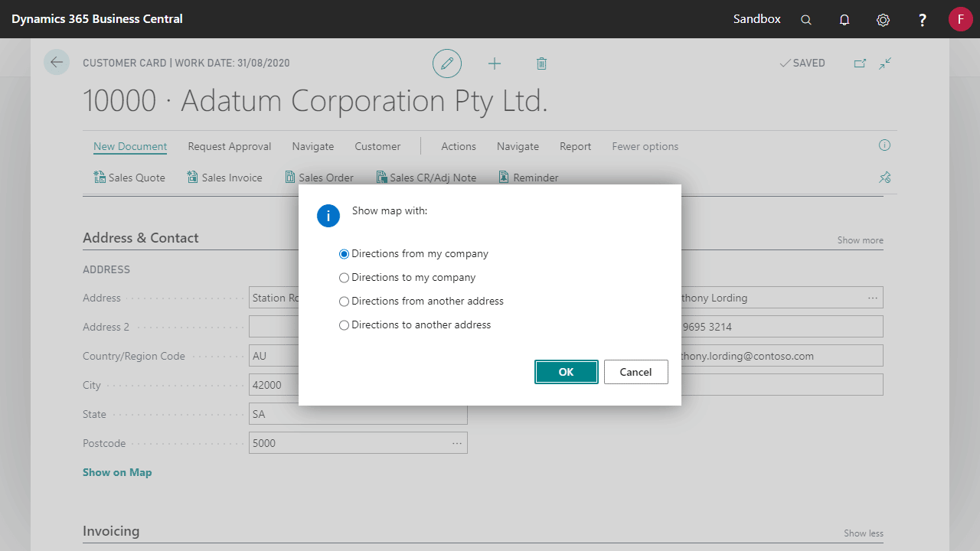Click the Sales CR/Adj Note action
The height and width of the screenshot is (551, 980).
click(x=426, y=178)
